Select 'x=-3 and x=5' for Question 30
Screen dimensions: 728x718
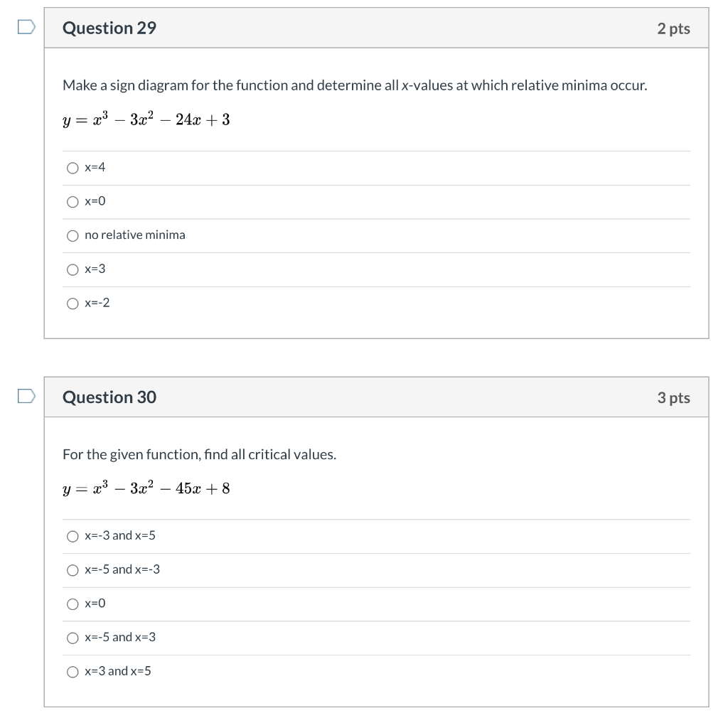coord(73,536)
